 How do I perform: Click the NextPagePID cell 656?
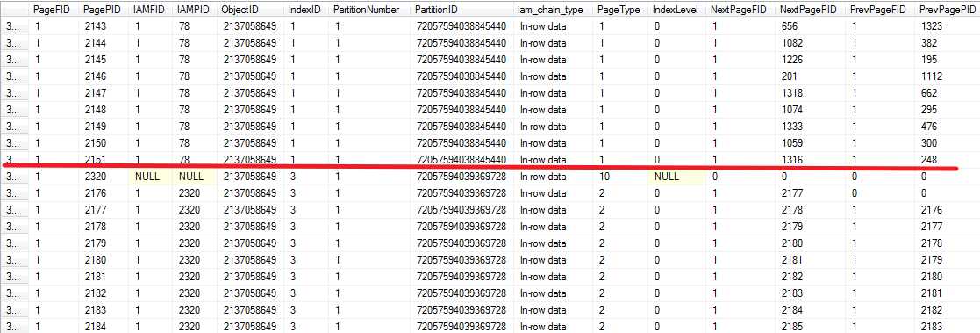(x=810, y=26)
